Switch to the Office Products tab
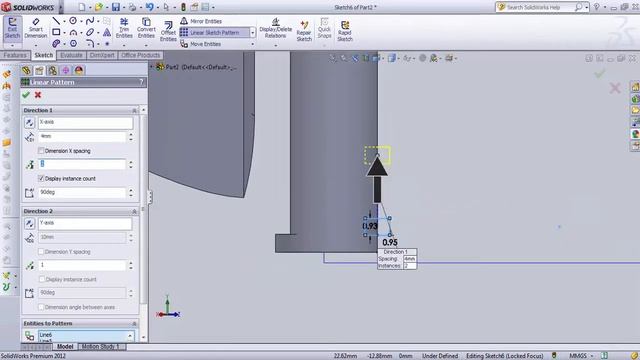The image size is (640, 360). tap(140, 55)
